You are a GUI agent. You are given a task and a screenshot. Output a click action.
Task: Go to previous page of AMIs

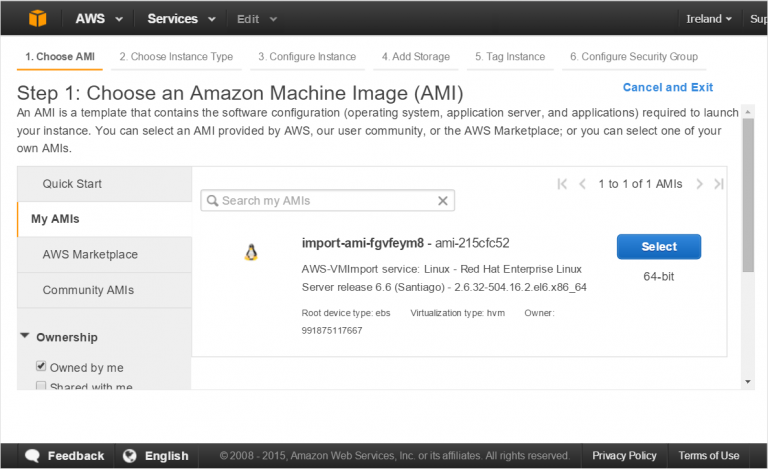[x=582, y=184]
